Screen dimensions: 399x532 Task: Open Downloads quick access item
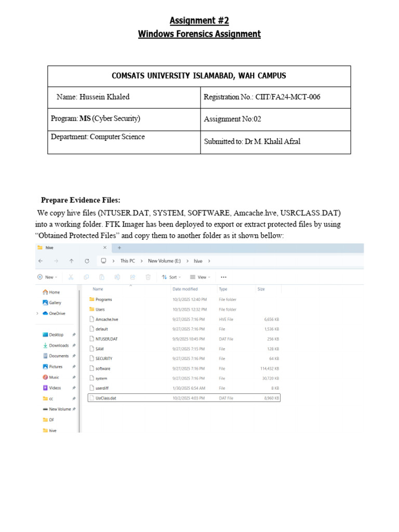[x=56, y=345]
